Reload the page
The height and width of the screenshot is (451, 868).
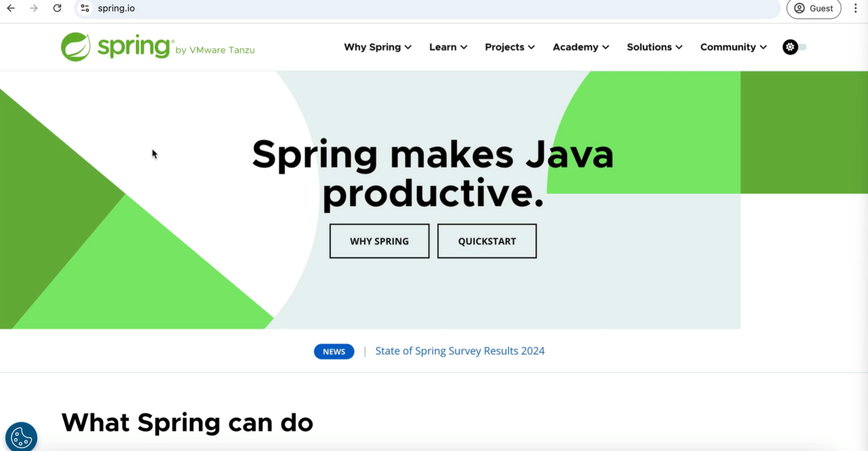57,8
